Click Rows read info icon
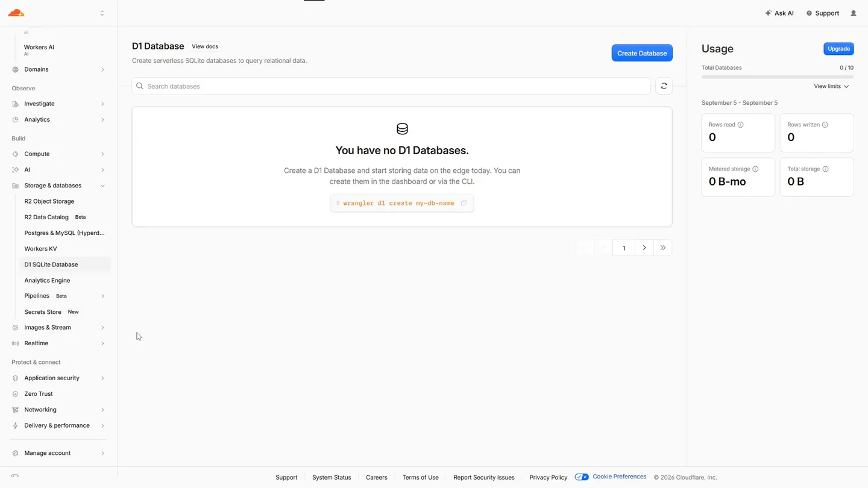Image resolution: width=868 pixels, height=488 pixels. click(x=741, y=125)
